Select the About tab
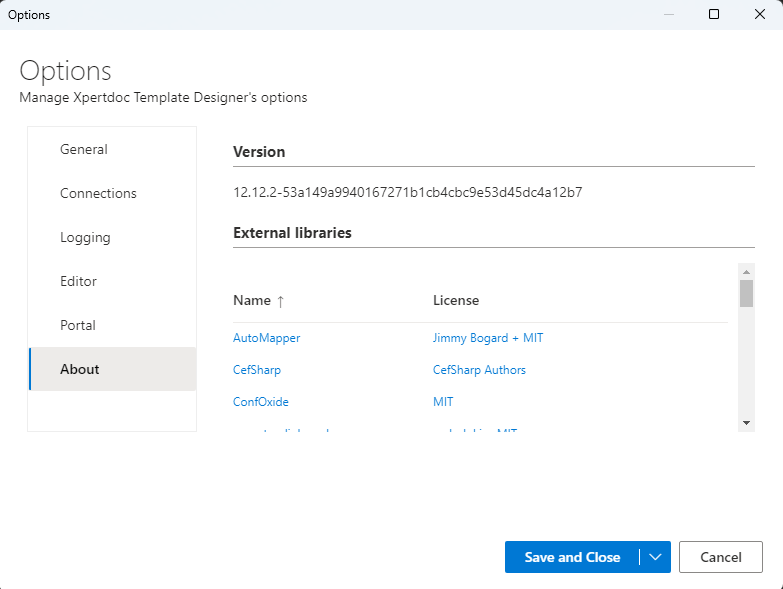 point(112,369)
